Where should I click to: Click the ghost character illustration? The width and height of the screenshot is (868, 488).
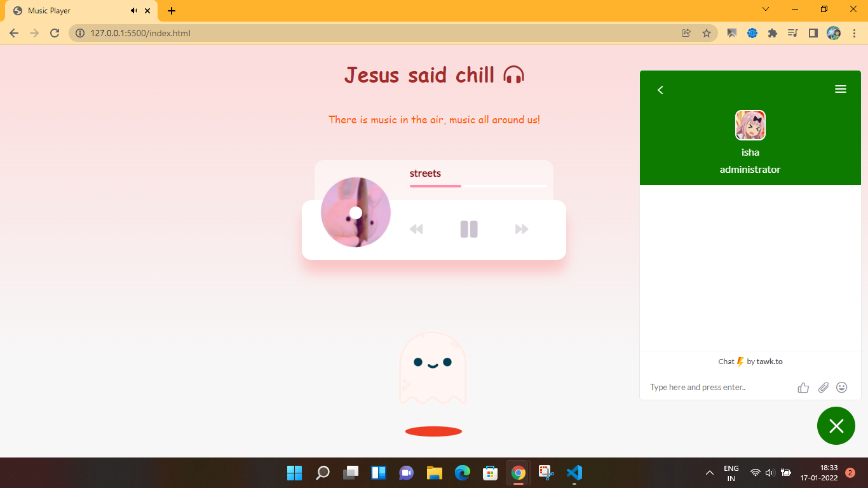(433, 368)
